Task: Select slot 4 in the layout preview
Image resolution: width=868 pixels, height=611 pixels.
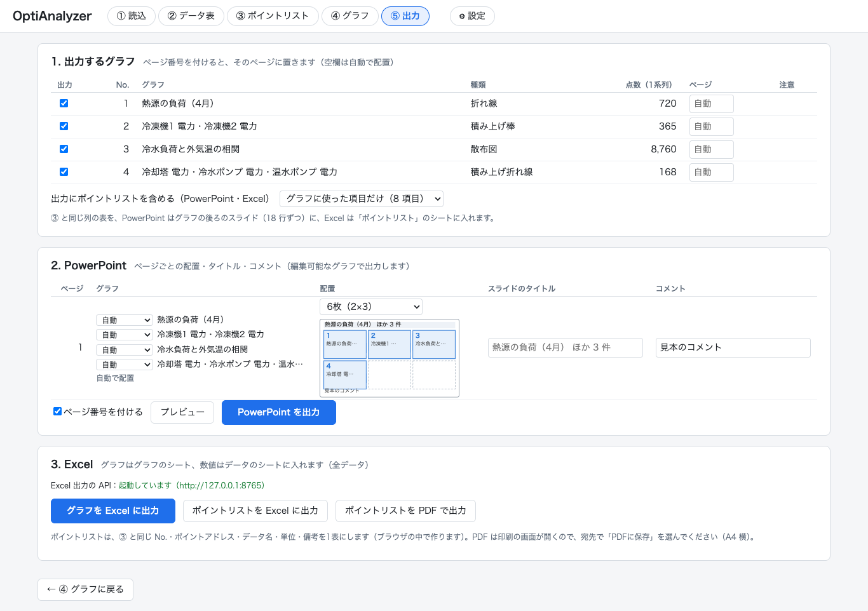Action: click(x=345, y=375)
